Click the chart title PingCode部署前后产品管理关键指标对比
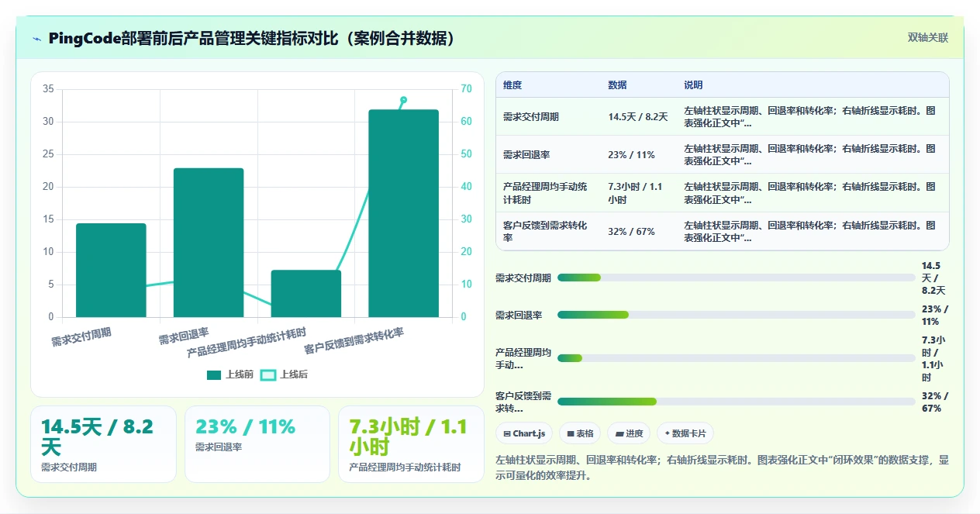This screenshot has width=980, height=514. [x=252, y=38]
